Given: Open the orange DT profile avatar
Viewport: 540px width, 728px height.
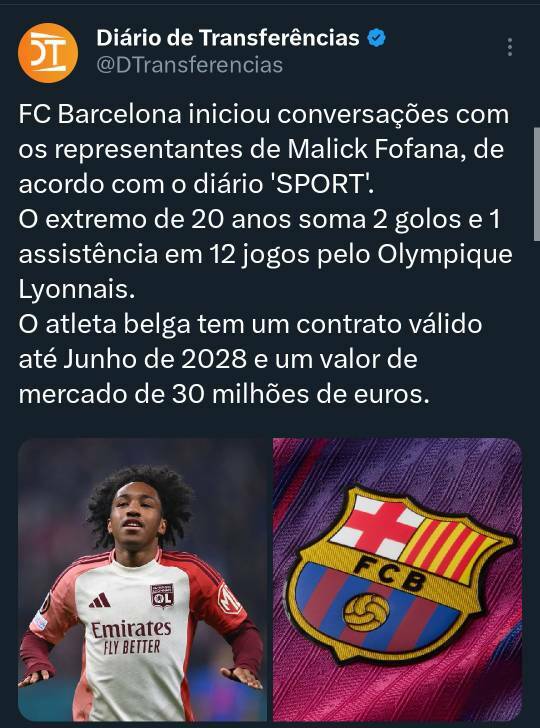Looking at the screenshot, I should click(x=48, y=53).
